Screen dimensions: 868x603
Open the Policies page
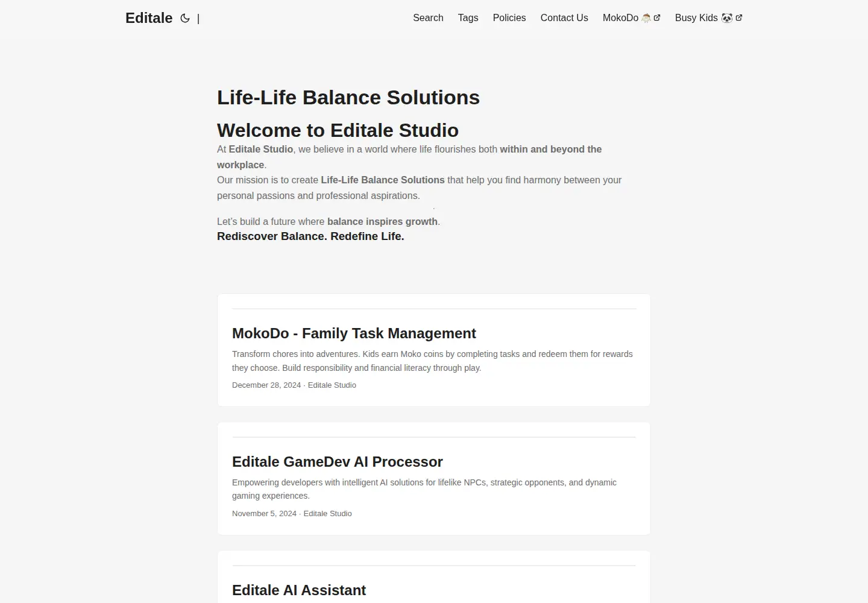tap(509, 18)
